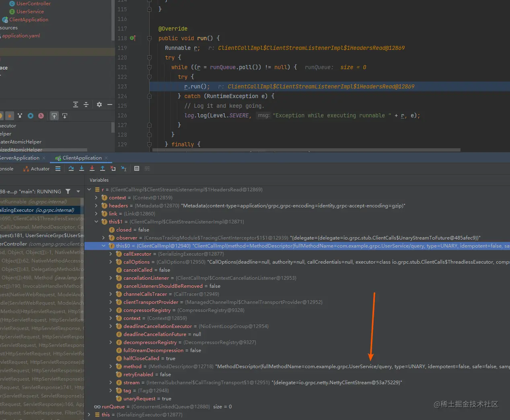Click Drop Frame debugger icon
Viewport: 510px width, 420px height.
[x=113, y=169]
